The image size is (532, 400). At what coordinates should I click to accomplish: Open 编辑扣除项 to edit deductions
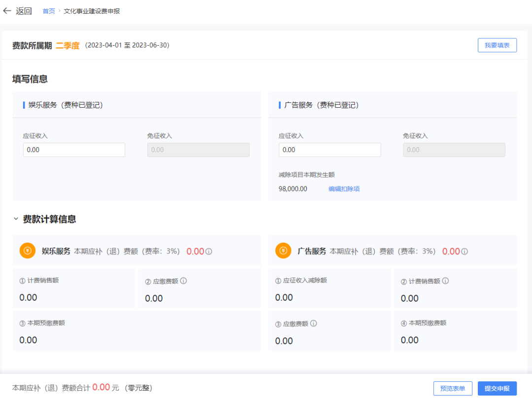344,188
